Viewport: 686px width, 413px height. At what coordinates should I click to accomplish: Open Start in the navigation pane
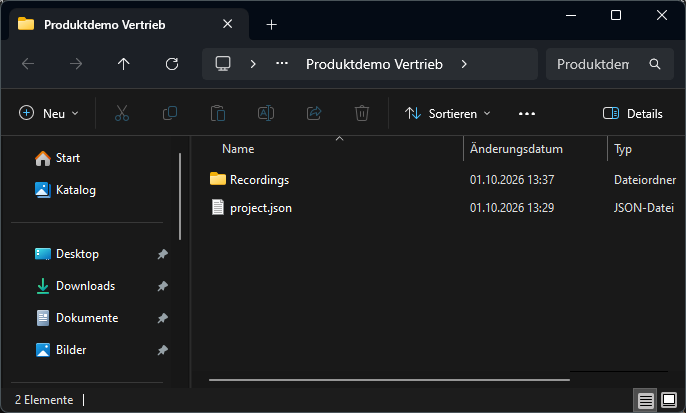[x=57, y=158]
